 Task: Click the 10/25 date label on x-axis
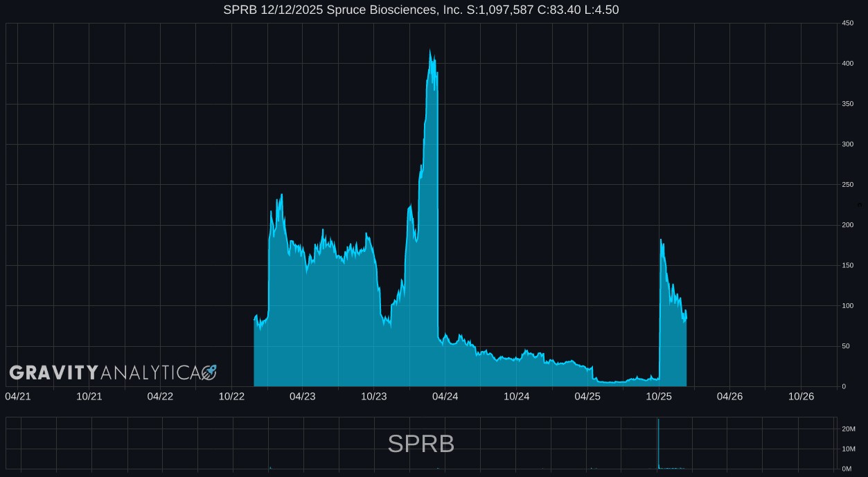(x=659, y=396)
